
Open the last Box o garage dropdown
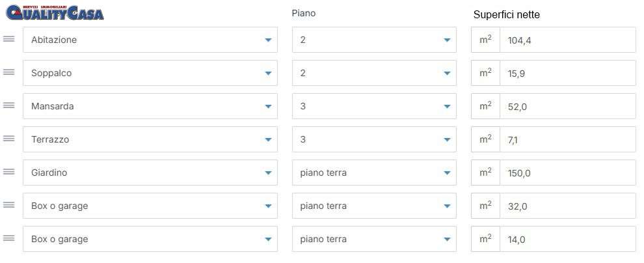click(150, 239)
